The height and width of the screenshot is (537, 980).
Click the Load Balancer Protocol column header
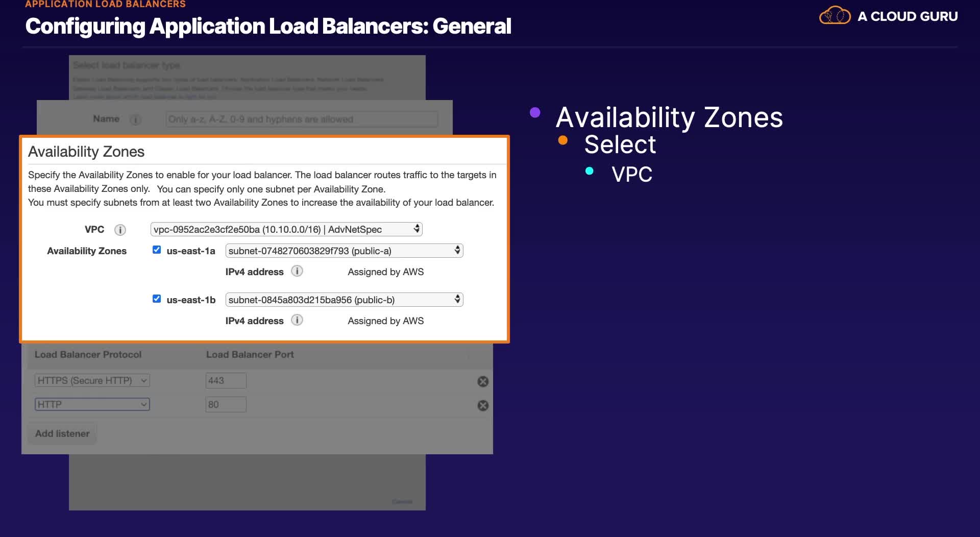[x=88, y=354]
